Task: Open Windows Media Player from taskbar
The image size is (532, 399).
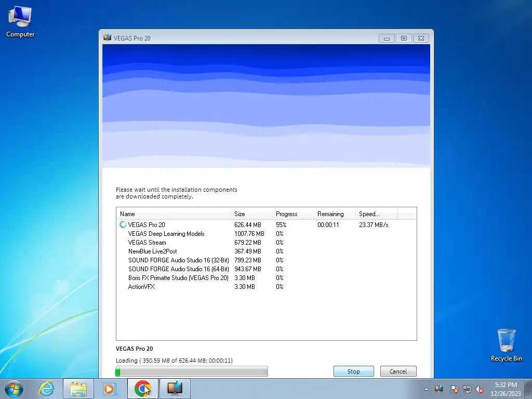Action: (x=110, y=389)
